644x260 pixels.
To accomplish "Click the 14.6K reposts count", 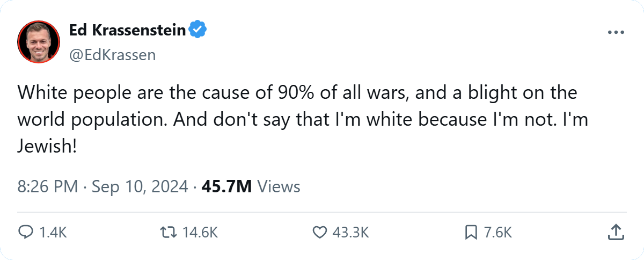I will pos(200,233).
